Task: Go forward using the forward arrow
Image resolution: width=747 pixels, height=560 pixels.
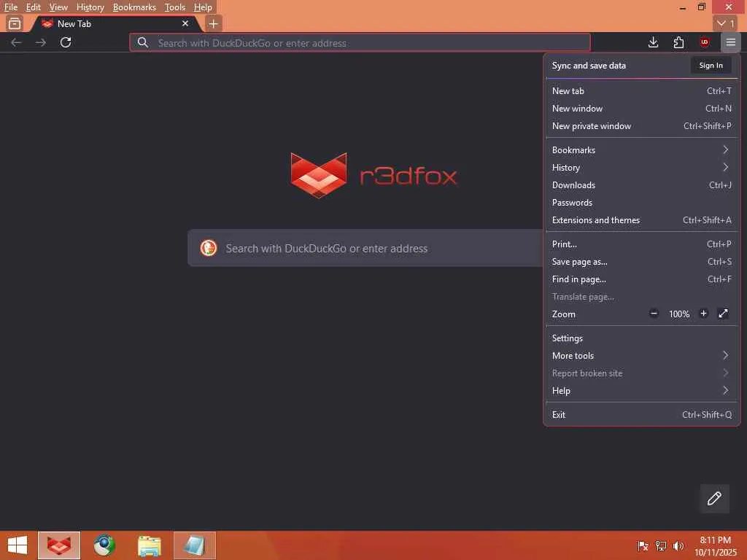Action: (41, 42)
